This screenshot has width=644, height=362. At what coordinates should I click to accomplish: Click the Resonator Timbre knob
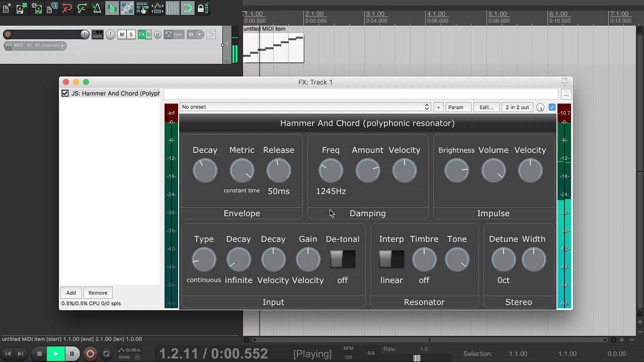click(424, 260)
